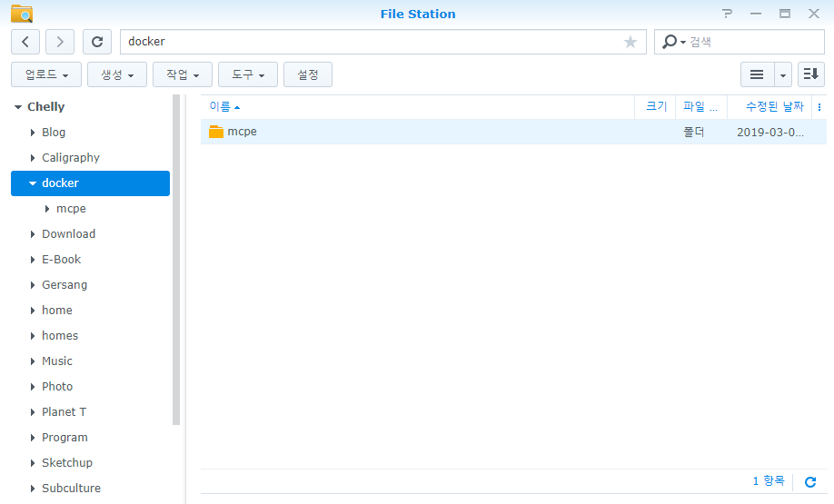Open the 업로드 upload menu
This screenshot has width=834, height=504.
pos(46,74)
